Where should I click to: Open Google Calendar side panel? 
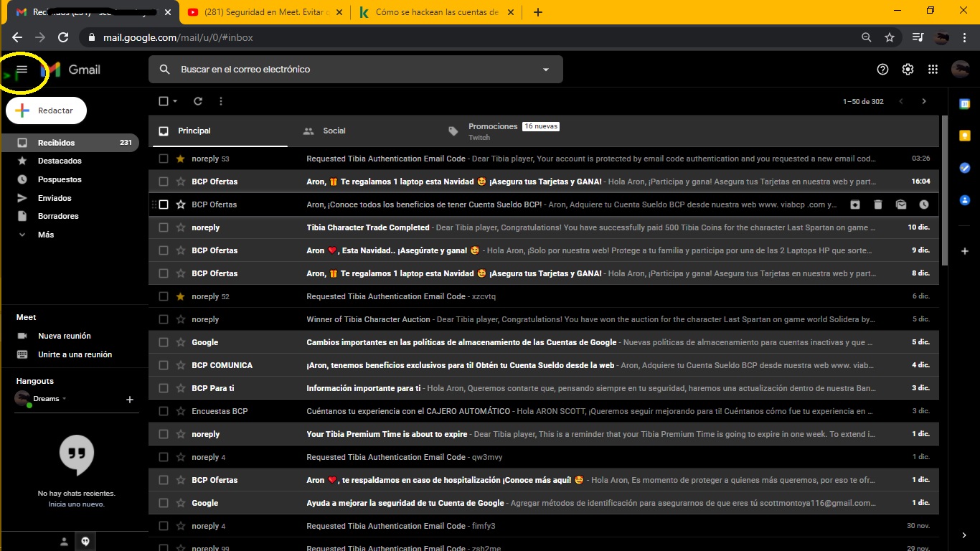(x=965, y=104)
